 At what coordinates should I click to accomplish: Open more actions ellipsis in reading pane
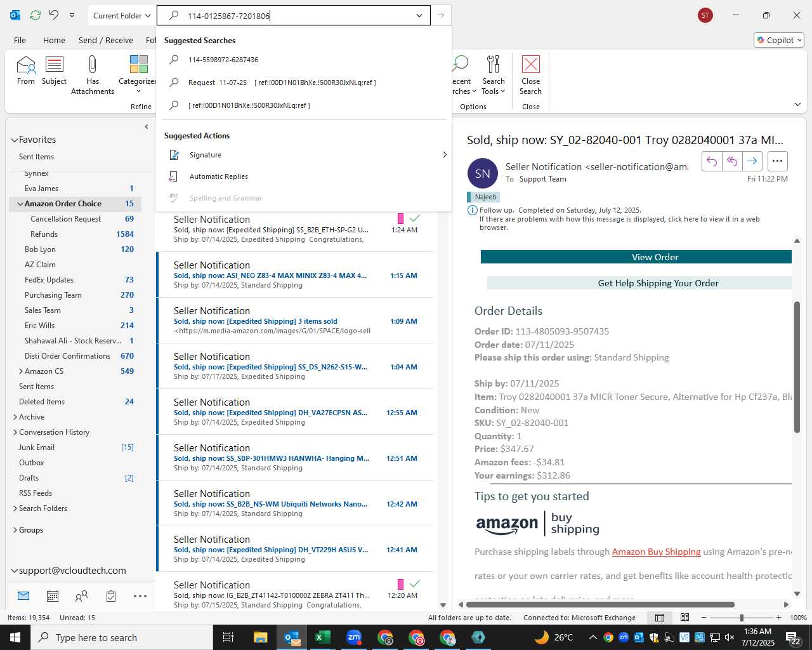tap(777, 161)
